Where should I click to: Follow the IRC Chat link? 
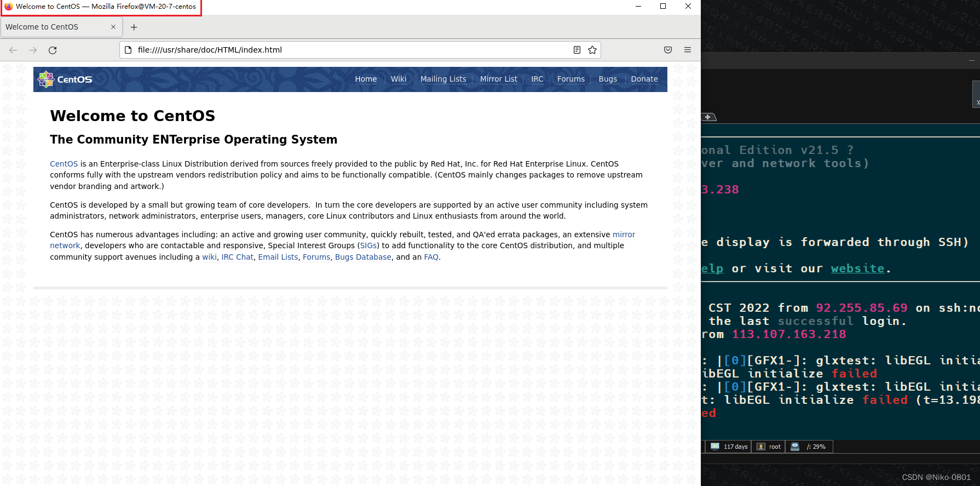tap(237, 257)
